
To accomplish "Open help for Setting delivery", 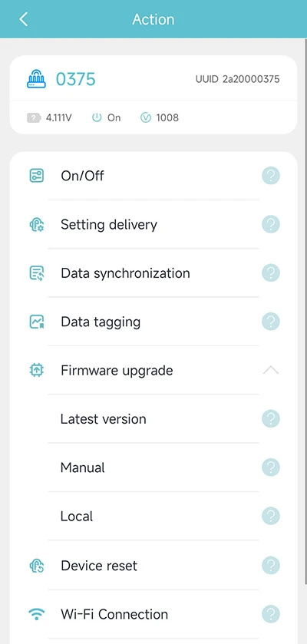I will [271, 225].
